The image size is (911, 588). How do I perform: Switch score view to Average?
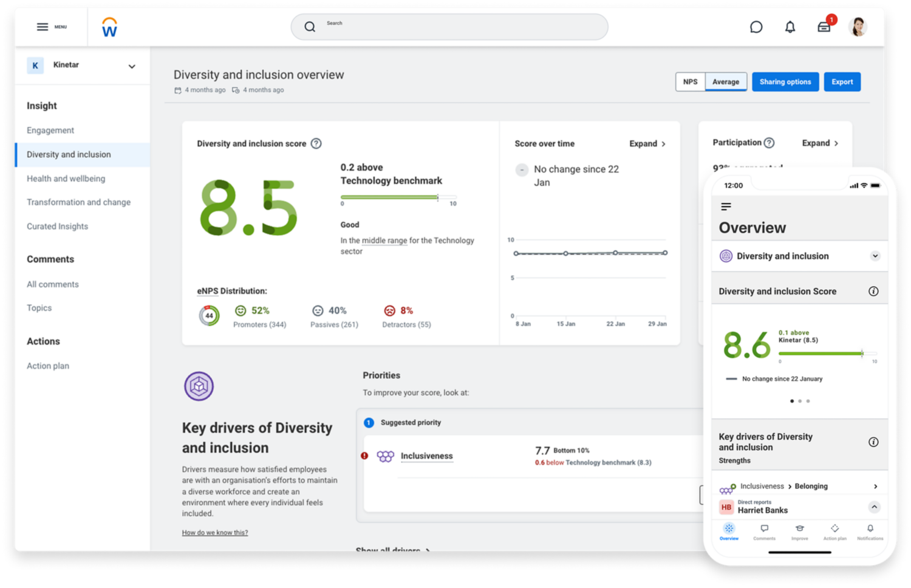(726, 82)
